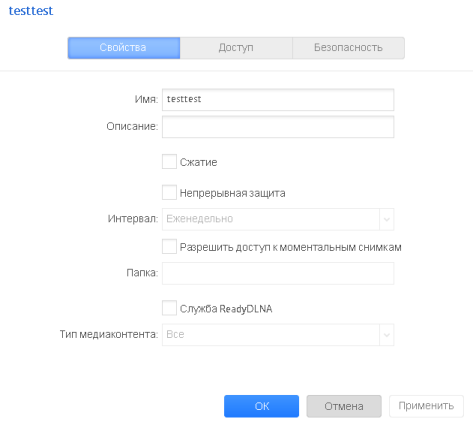Viewport: 473px width, 425px height.
Task: Open the Доступ tab
Action: point(236,48)
